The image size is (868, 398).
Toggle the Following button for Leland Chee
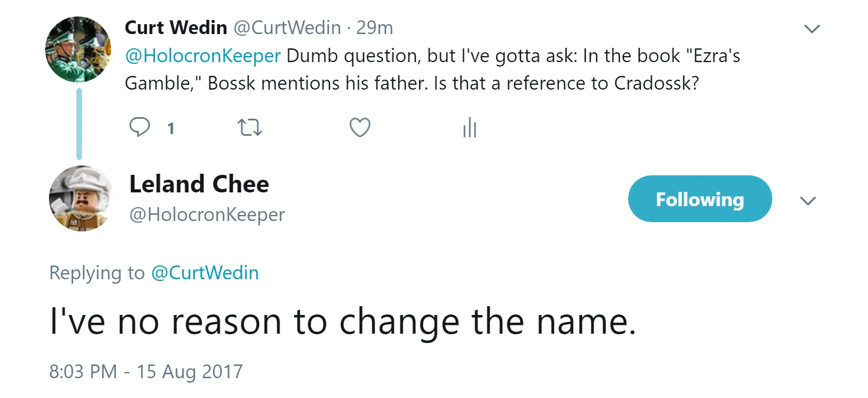[700, 199]
